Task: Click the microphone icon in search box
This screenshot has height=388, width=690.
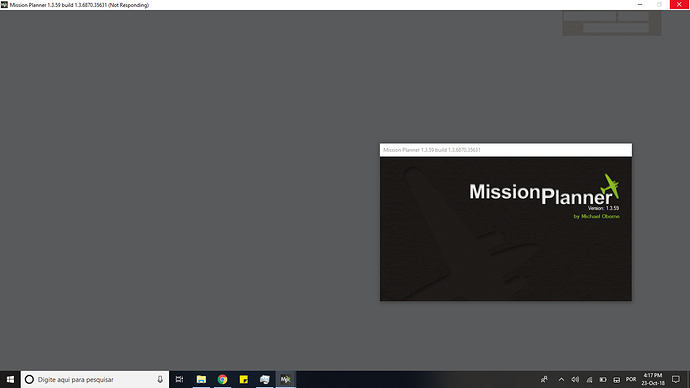Action: pos(160,379)
